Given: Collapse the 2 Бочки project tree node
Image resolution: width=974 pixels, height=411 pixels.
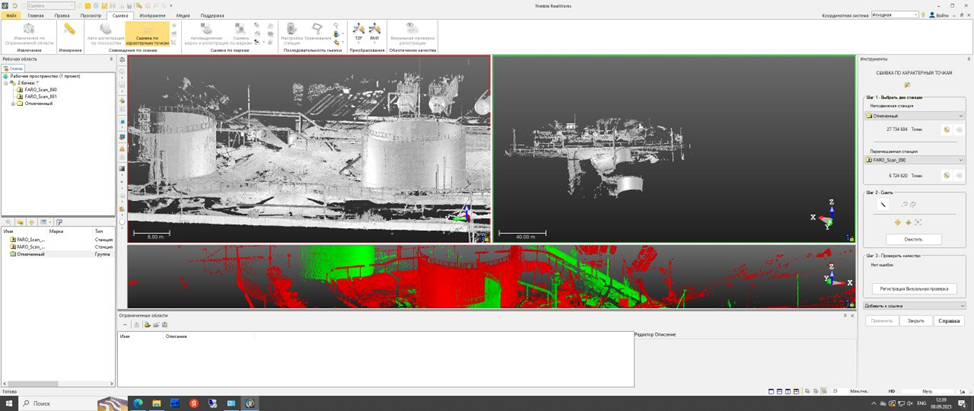Looking at the screenshot, I should point(5,83).
